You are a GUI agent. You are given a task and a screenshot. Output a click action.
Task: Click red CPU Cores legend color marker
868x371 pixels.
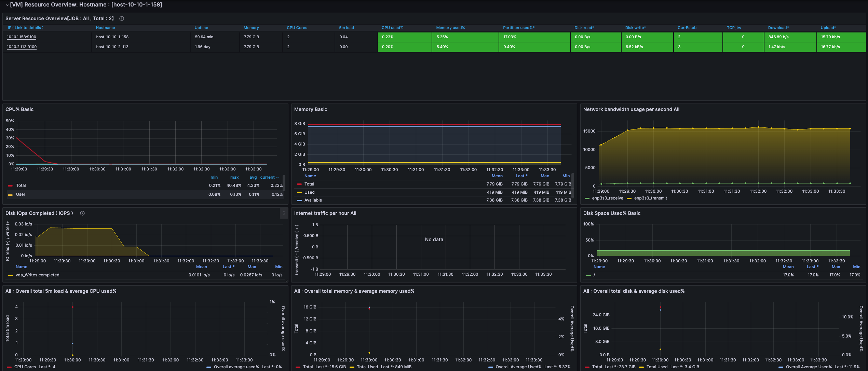coord(9,367)
